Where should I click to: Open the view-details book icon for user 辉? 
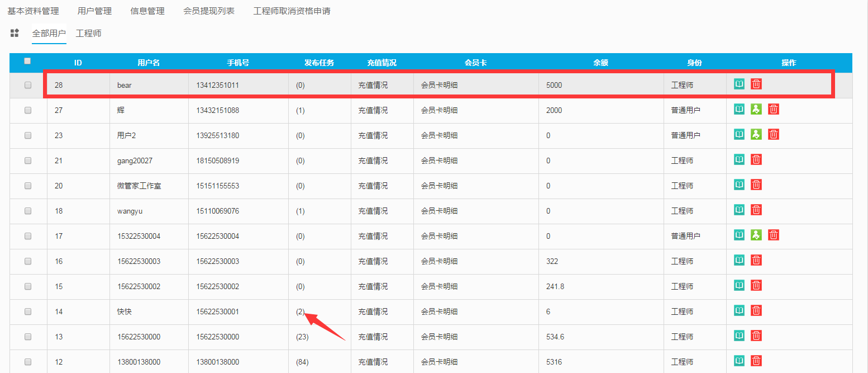click(x=739, y=109)
